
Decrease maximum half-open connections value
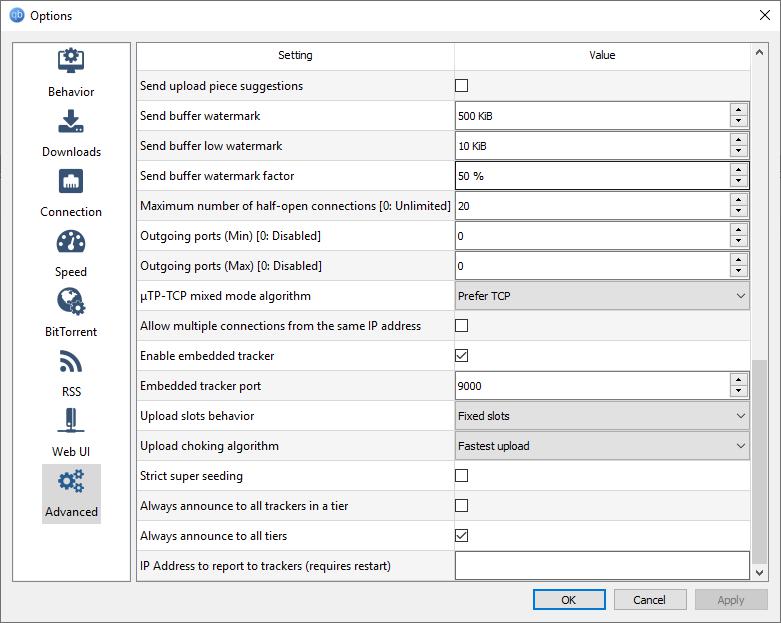[739, 211]
